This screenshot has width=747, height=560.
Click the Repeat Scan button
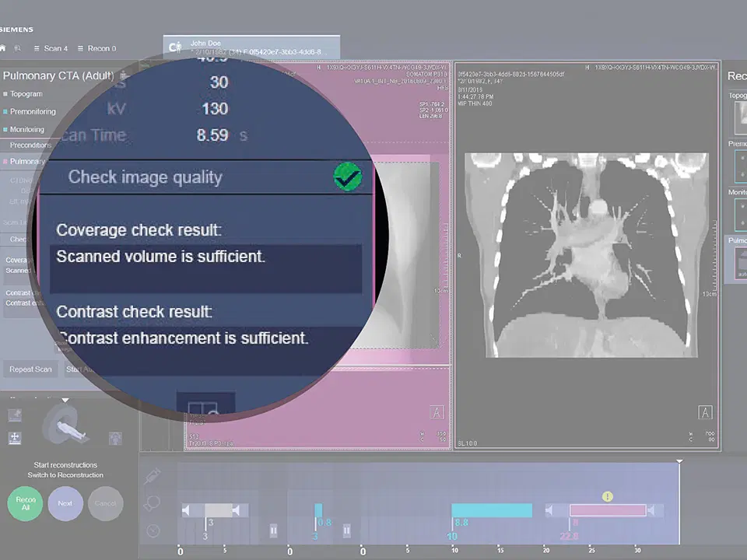31,369
